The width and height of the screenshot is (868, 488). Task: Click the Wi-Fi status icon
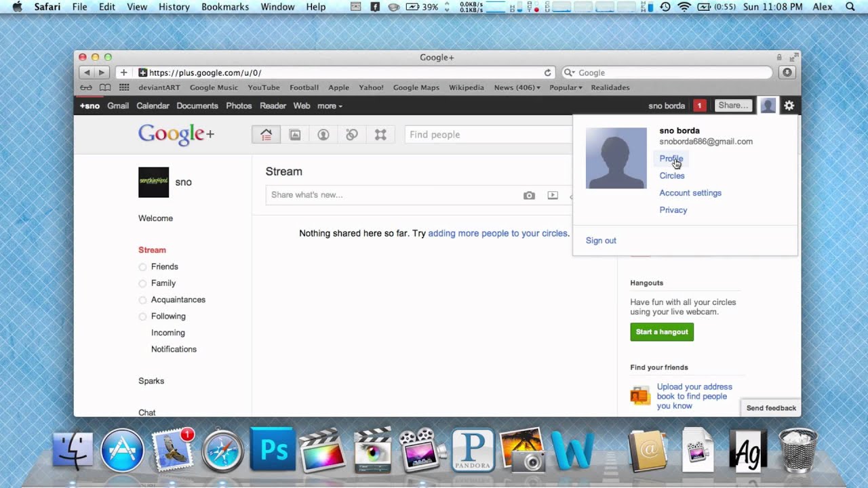pos(684,7)
